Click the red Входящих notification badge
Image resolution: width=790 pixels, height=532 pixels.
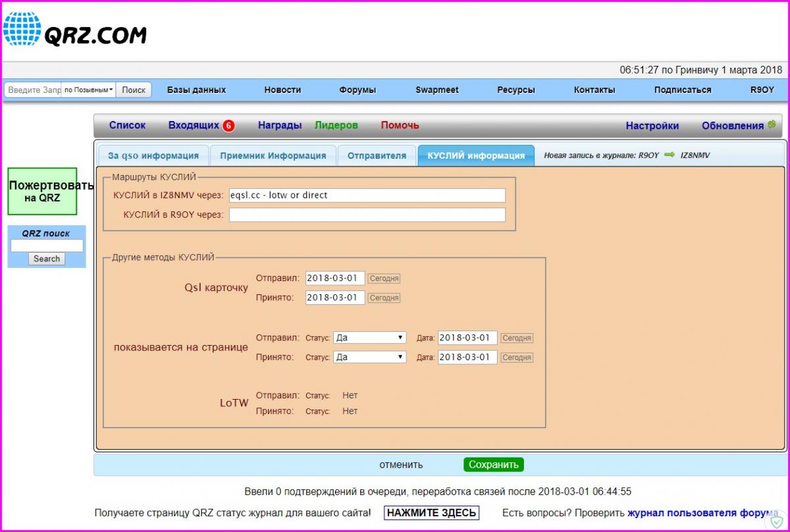pyautogui.click(x=228, y=126)
